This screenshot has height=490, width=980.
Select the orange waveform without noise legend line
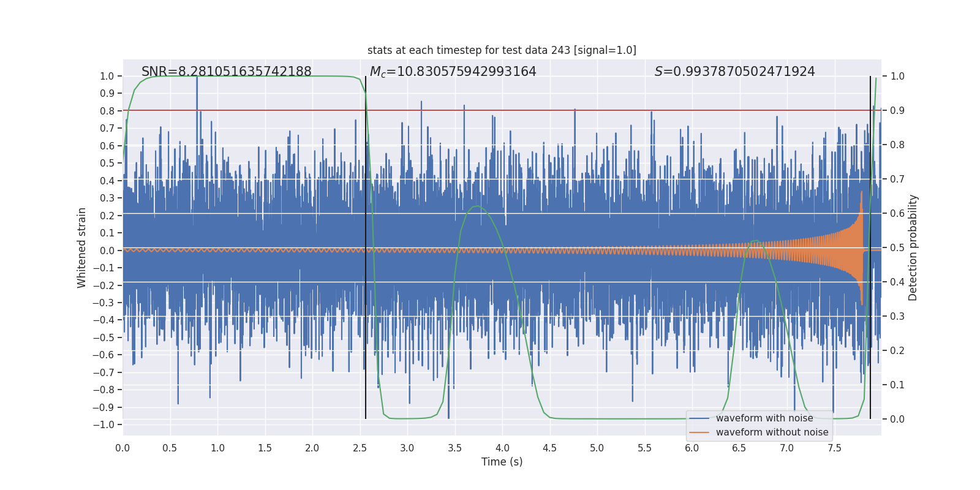pos(699,432)
